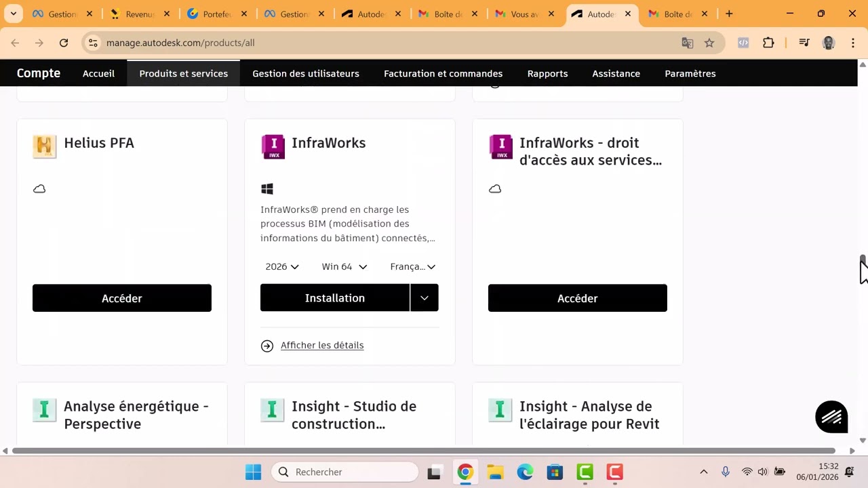Reload the page
Viewport: 868px width, 488px height.
[x=64, y=43]
